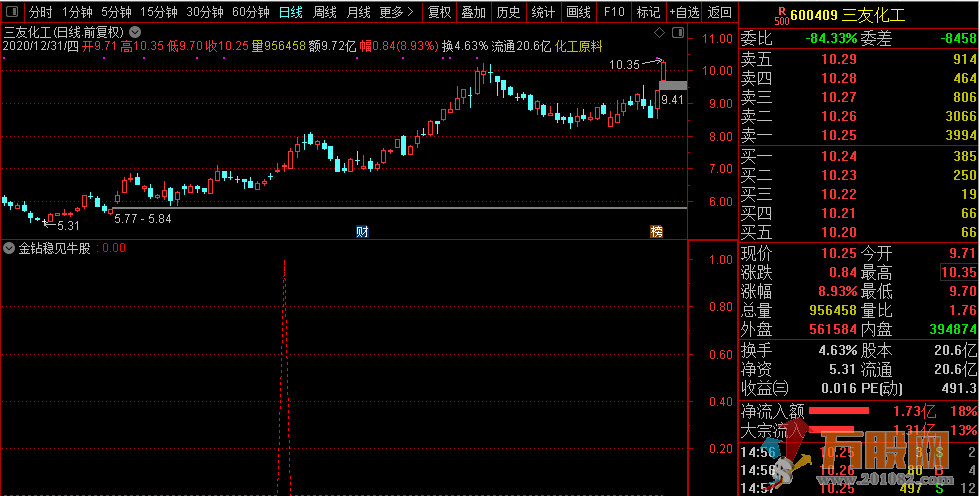Screen dimensions: 980x496
Task: Select 卖一 price 10.25
Action: coord(839,134)
